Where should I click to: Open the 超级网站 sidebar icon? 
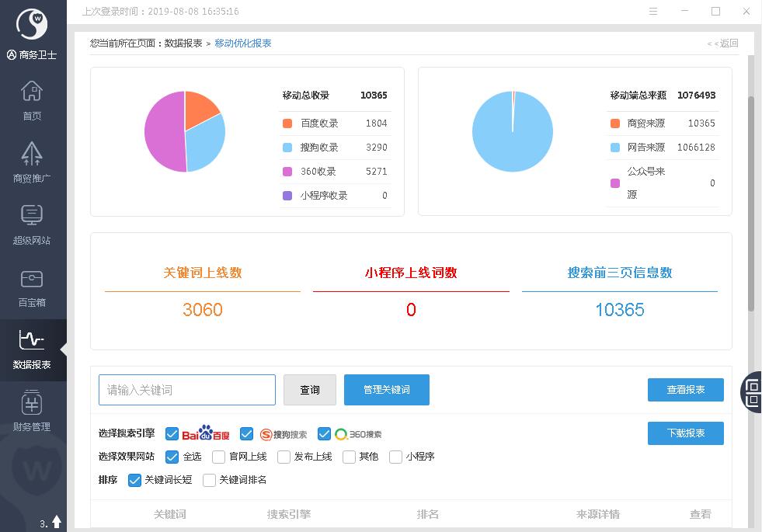[x=32, y=215]
